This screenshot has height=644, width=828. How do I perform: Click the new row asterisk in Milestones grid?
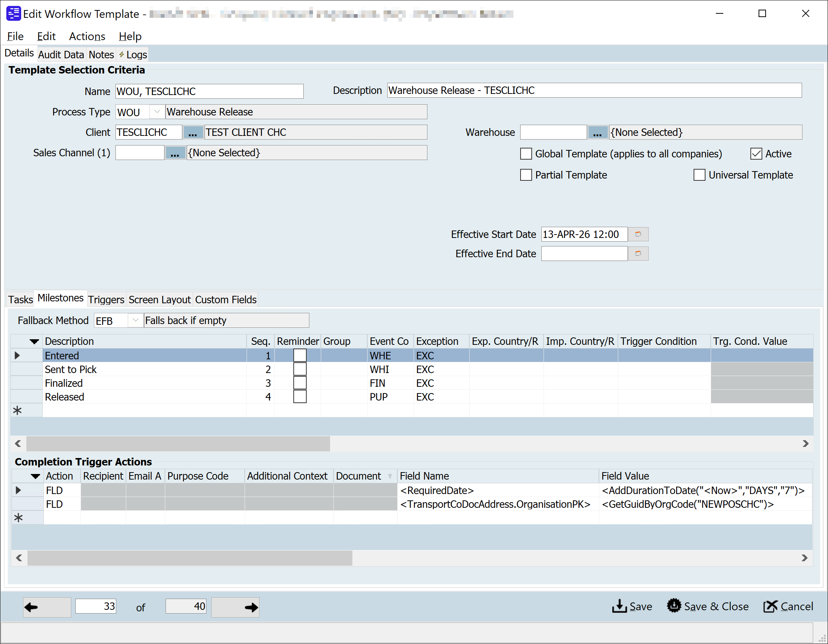[17, 410]
